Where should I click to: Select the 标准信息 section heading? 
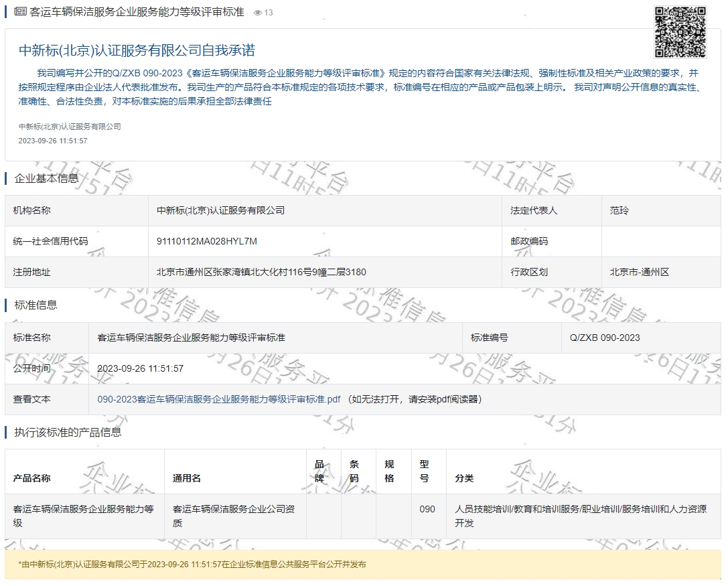(x=35, y=305)
